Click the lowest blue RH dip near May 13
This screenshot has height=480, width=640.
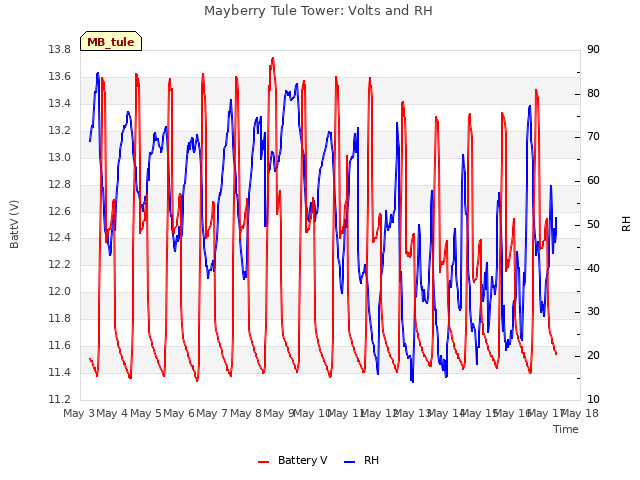[412, 381]
